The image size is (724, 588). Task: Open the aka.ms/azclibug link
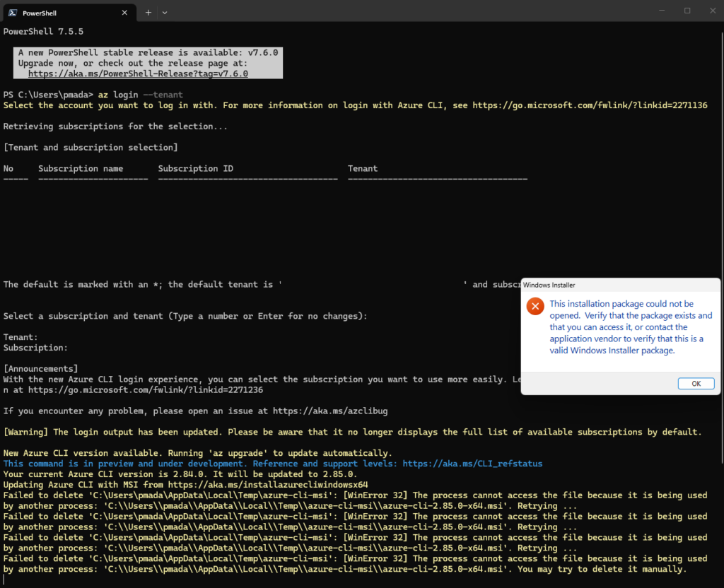click(x=330, y=411)
